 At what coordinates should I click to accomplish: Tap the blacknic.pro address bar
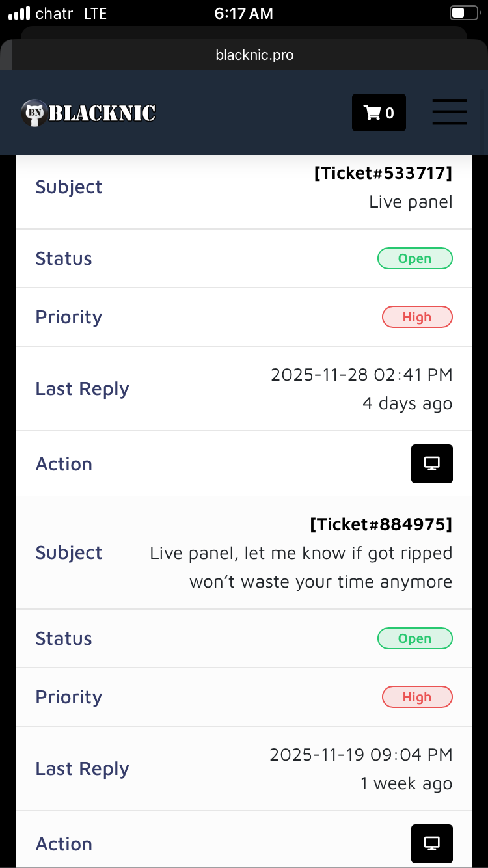click(254, 55)
